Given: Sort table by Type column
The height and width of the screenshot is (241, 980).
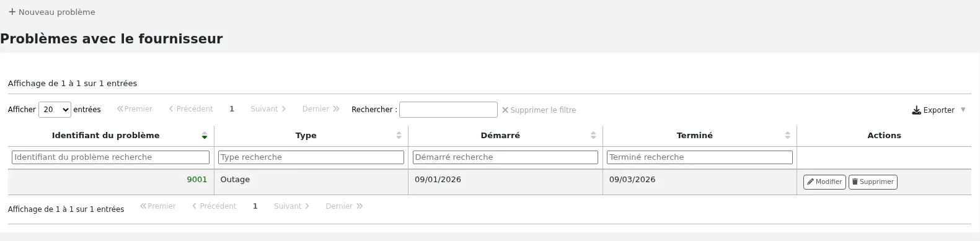Looking at the screenshot, I should 311,136.
